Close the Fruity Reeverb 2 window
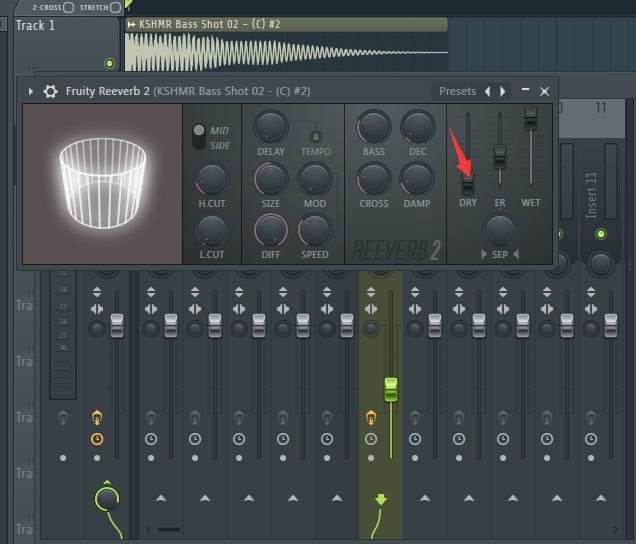Image resolution: width=636 pixels, height=544 pixels. (544, 91)
